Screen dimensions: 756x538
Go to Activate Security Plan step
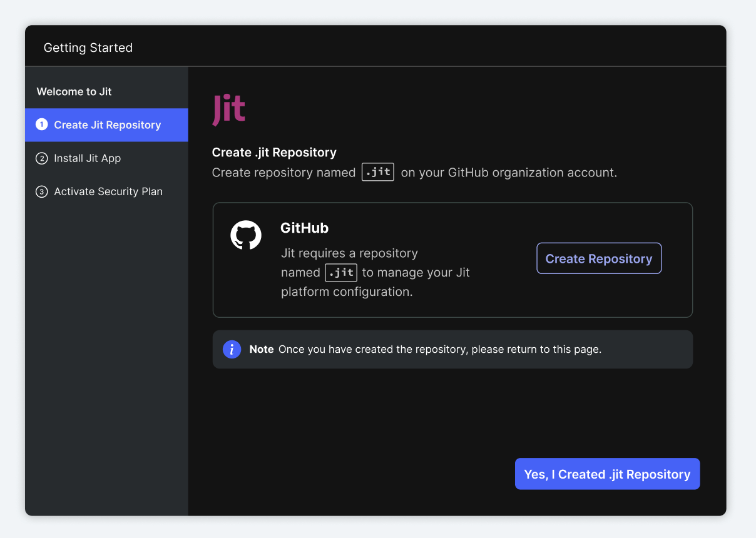[106, 191]
